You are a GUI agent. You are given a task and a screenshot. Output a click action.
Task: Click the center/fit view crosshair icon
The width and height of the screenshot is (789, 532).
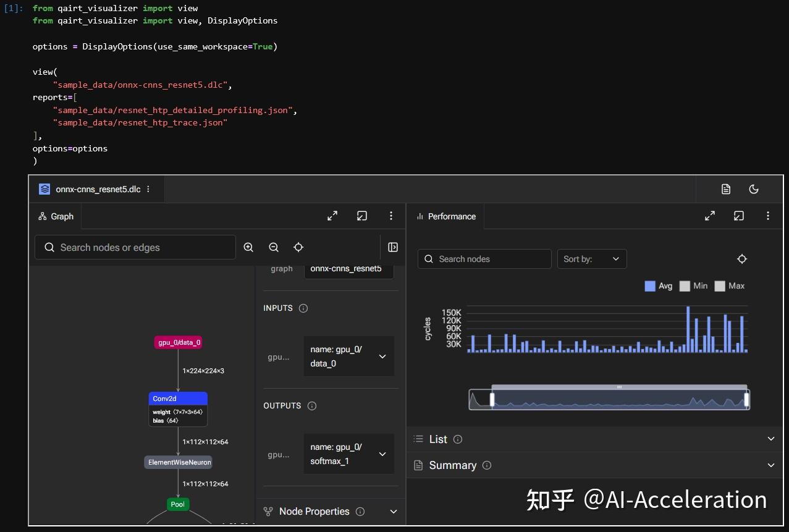[x=298, y=247]
